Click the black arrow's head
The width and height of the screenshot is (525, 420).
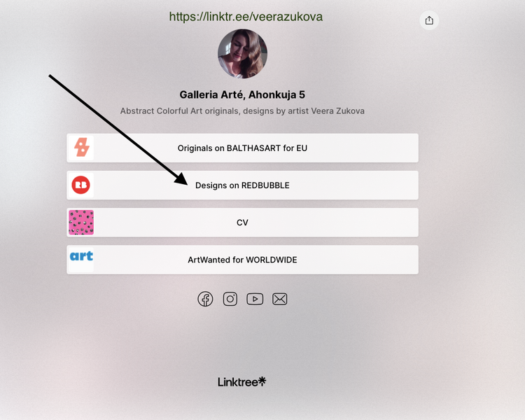coord(182,179)
